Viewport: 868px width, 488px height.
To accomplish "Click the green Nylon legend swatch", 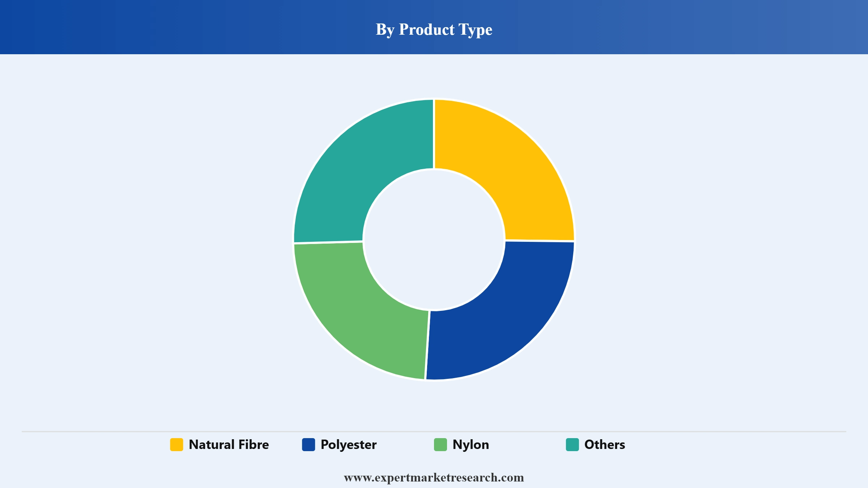I will (441, 445).
